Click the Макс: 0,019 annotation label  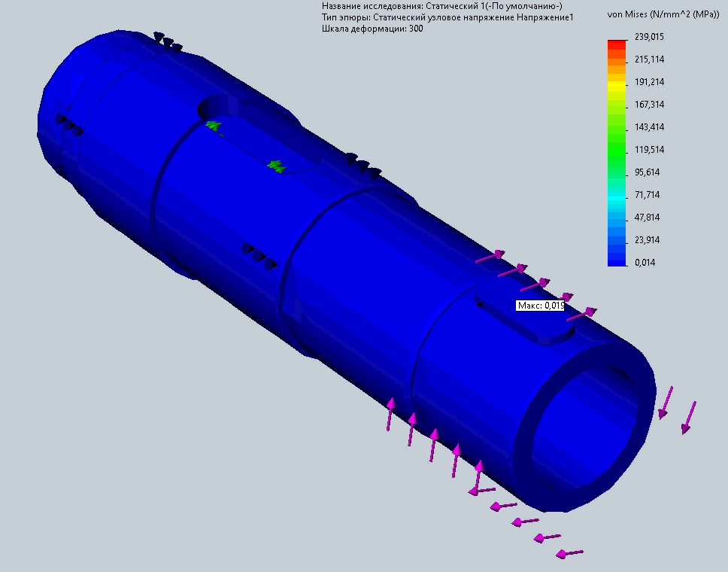coord(540,306)
